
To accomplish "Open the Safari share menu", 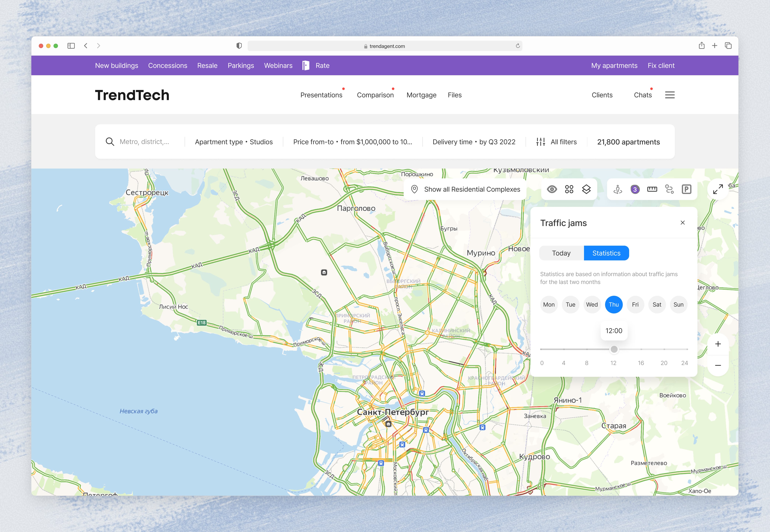I will click(701, 45).
